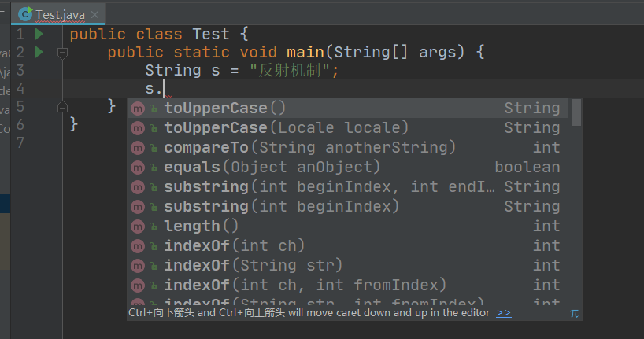Click run arrow beside main method line
The image size is (644, 339).
(x=39, y=52)
